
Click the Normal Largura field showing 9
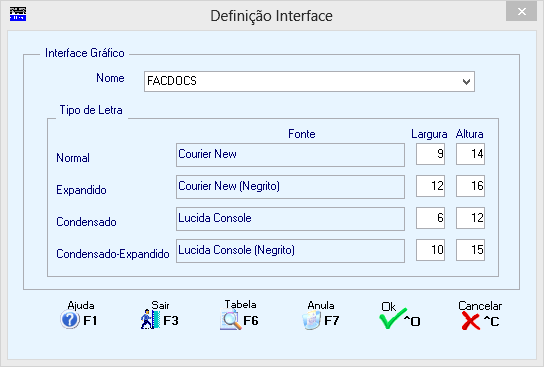[x=431, y=154]
